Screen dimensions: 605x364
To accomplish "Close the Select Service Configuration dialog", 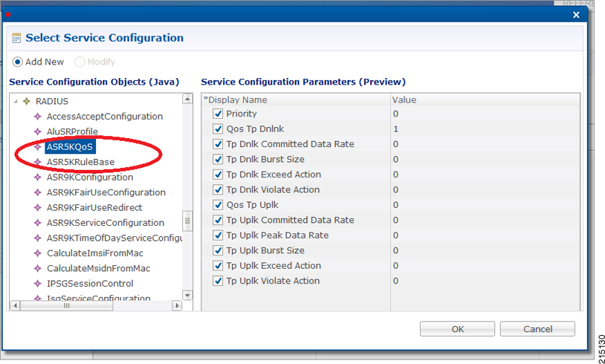I will tap(576, 15).
